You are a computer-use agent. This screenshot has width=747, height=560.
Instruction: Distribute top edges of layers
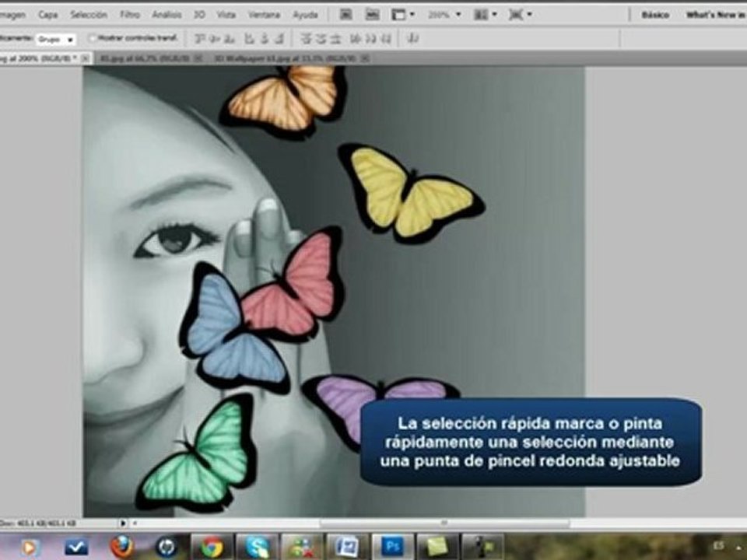point(306,39)
